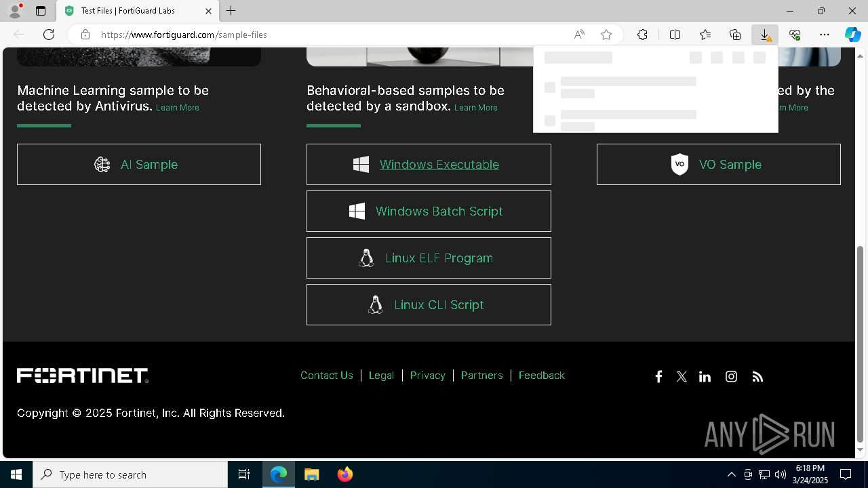The height and width of the screenshot is (488, 868).
Task: Download the Windows Batch Script sample
Action: 429,211
